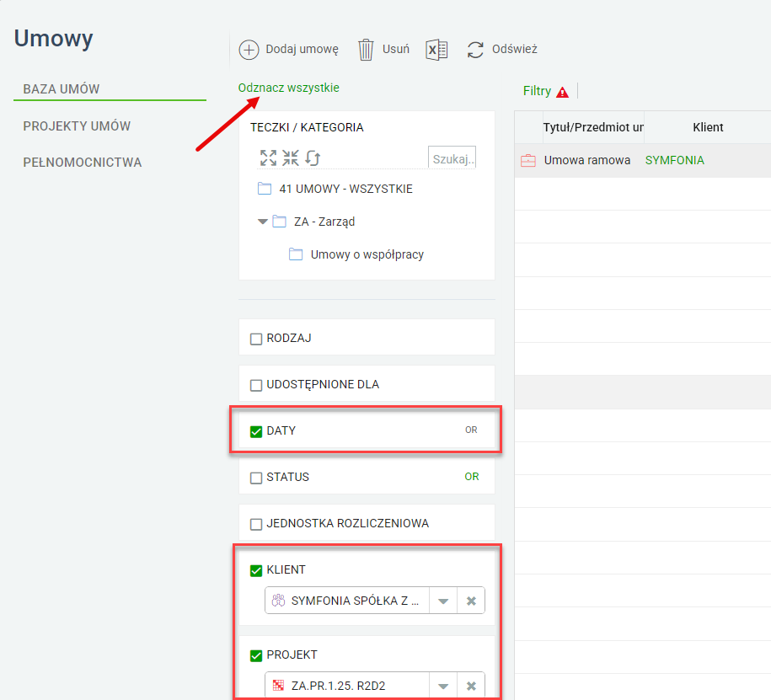Click the Filtry link
Screen dimensions: 771x700
537,91
